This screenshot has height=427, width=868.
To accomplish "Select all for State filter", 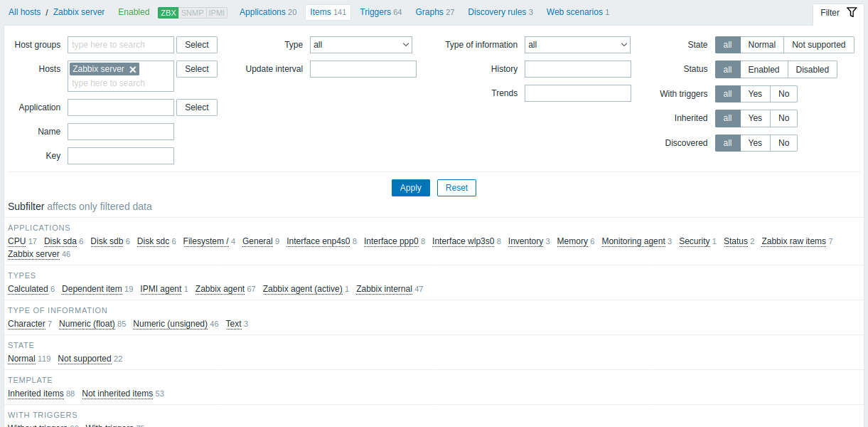I will click(727, 45).
